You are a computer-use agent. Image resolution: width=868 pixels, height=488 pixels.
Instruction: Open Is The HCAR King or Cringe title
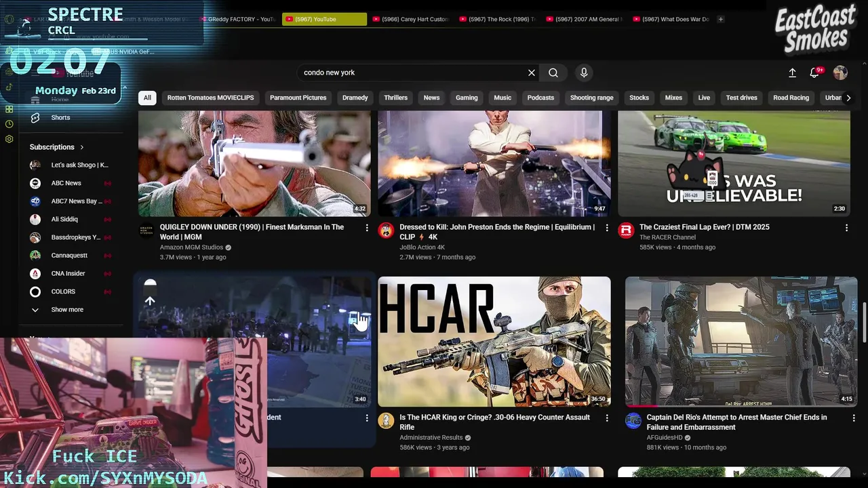(494, 422)
